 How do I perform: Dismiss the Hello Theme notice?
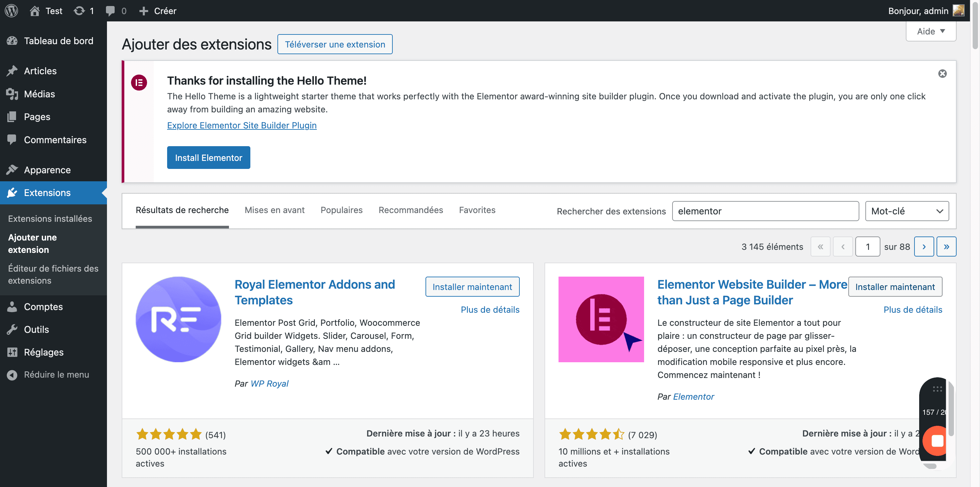pos(942,74)
